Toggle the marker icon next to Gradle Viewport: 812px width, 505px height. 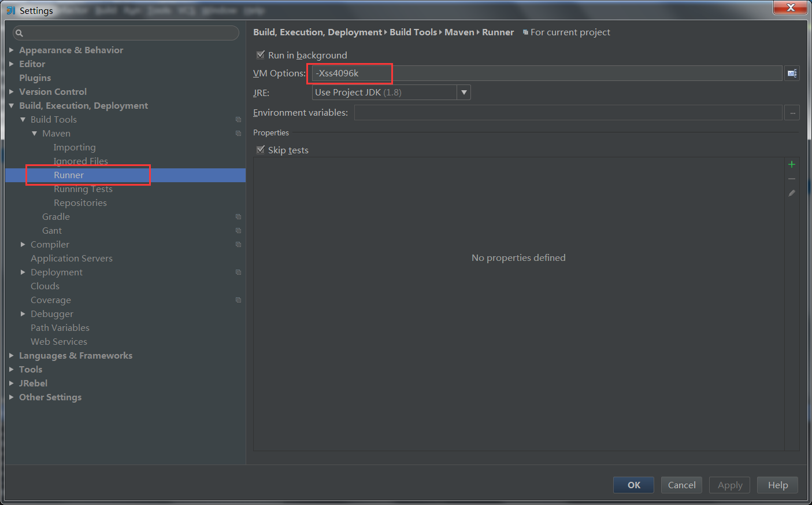pyautogui.click(x=238, y=216)
